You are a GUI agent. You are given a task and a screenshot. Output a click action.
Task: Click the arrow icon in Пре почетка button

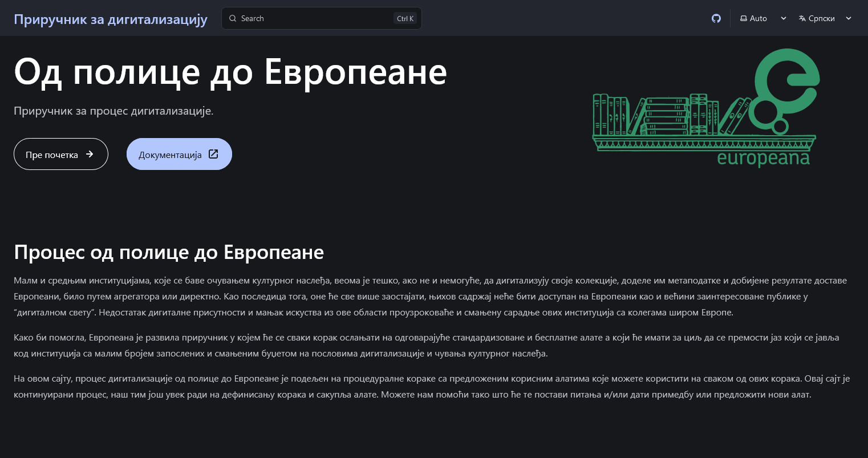[x=90, y=154]
